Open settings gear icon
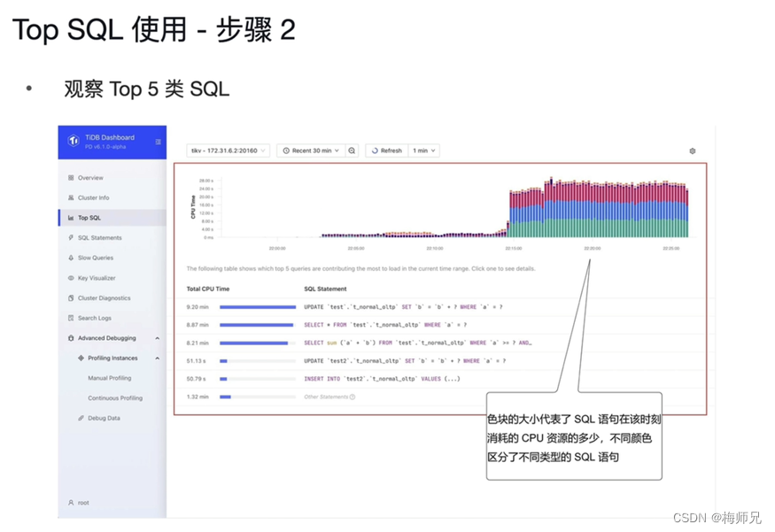Screen dimensions: 775x532 coord(693,151)
